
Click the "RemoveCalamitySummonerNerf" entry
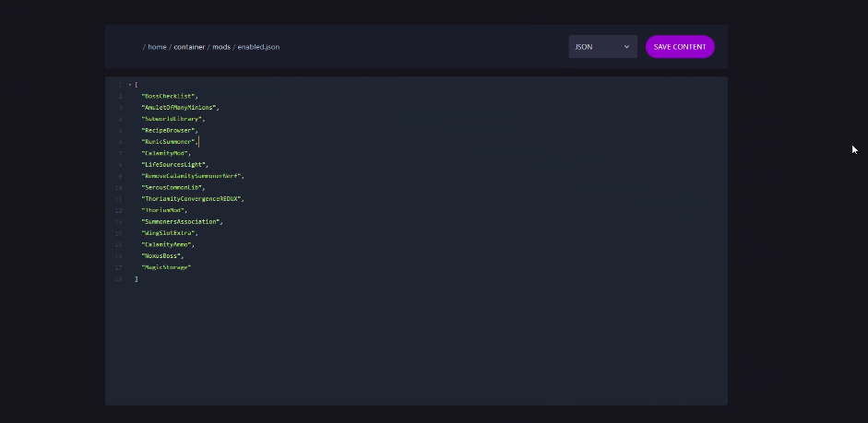coord(193,176)
